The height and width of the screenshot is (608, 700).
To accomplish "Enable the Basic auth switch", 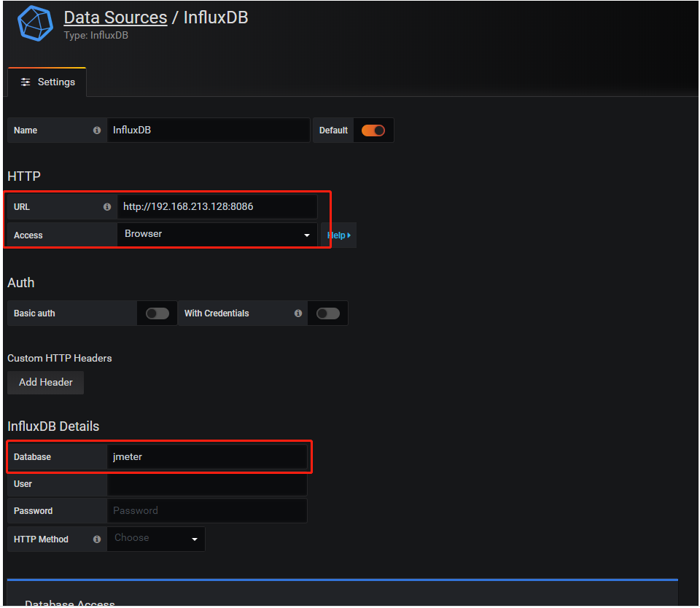I will 157,313.
